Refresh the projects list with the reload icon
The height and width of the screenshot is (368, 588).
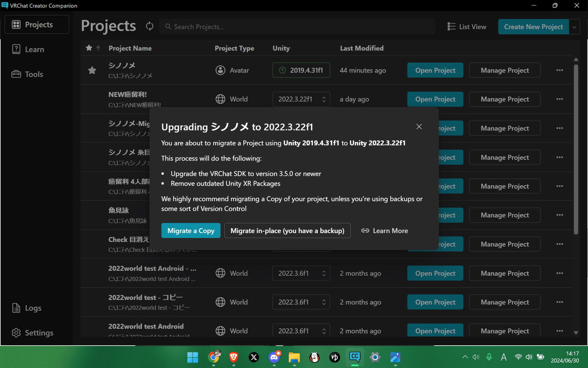point(149,26)
